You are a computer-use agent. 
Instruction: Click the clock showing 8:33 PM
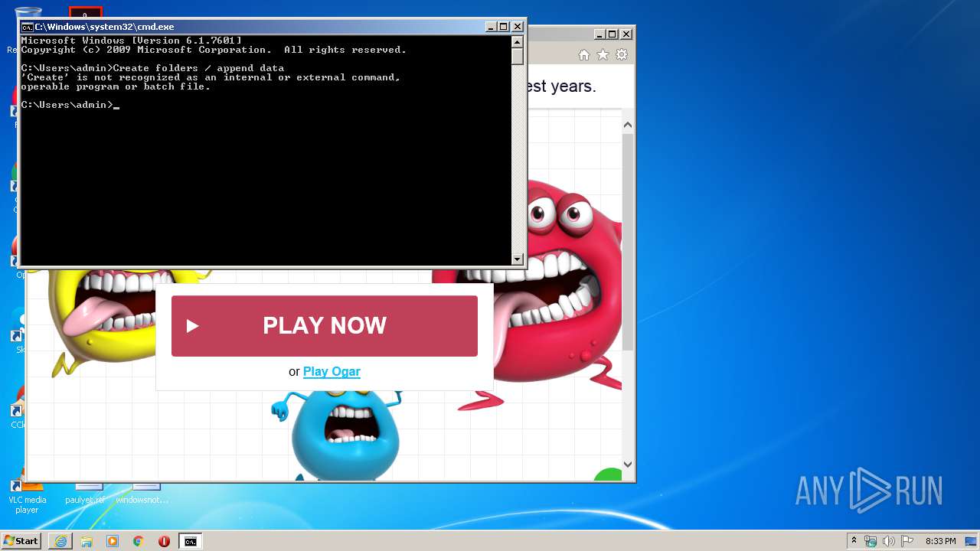(940, 541)
